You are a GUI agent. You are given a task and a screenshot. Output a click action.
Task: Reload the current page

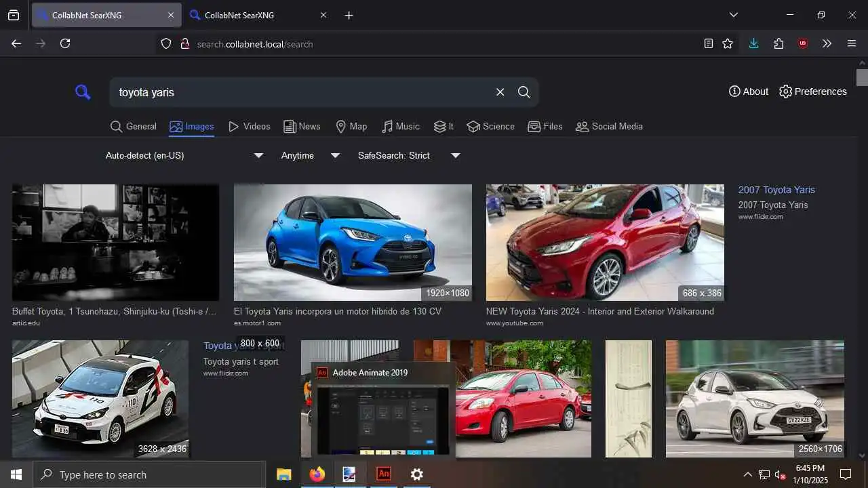65,43
